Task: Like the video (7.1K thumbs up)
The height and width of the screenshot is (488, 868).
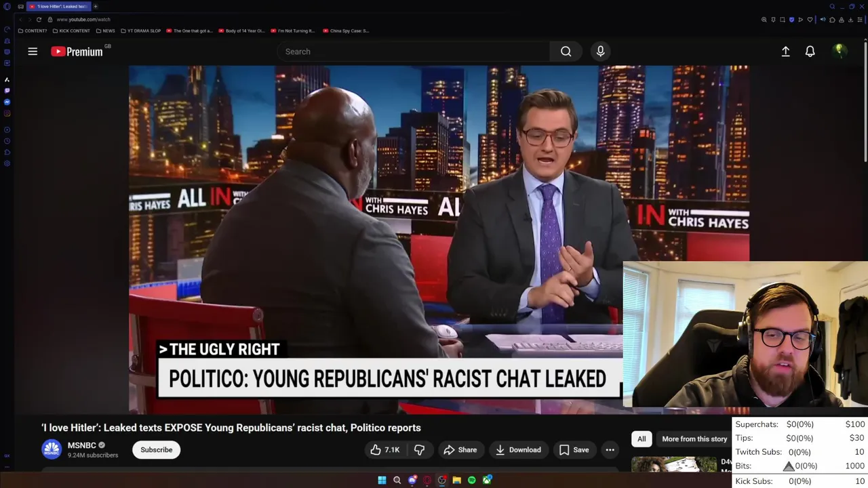Action: coord(384,449)
